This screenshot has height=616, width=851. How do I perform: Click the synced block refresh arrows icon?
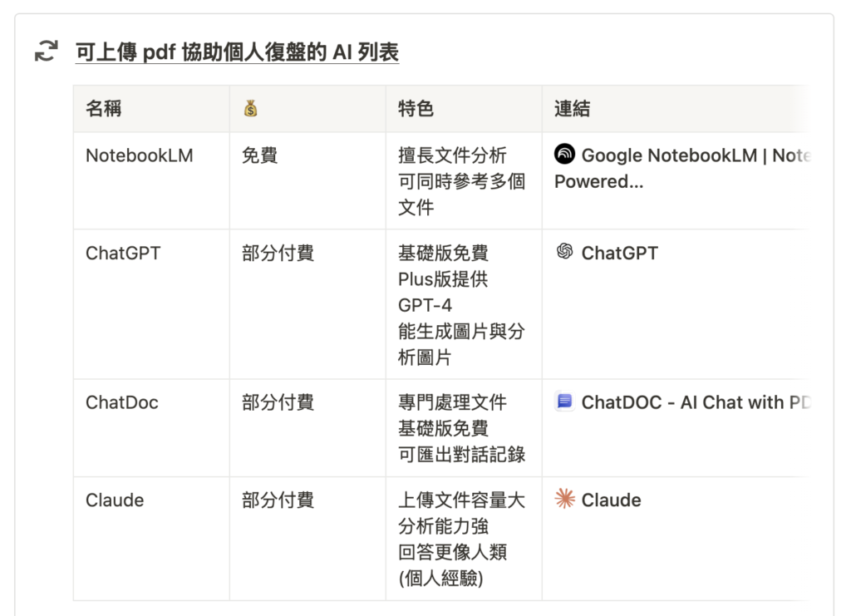(47, 51)
